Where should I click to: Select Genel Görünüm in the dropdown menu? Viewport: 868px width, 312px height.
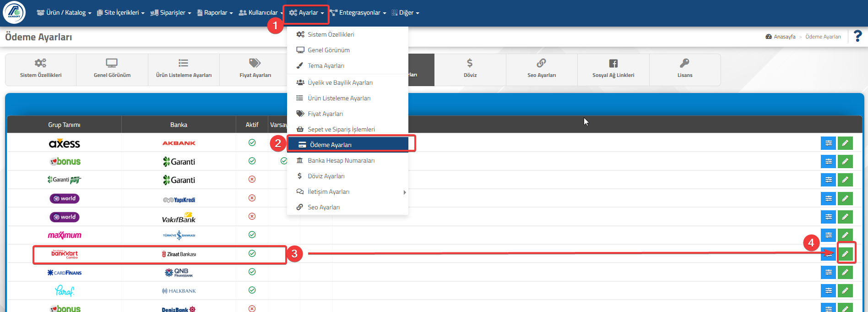(x=347, y=50)
